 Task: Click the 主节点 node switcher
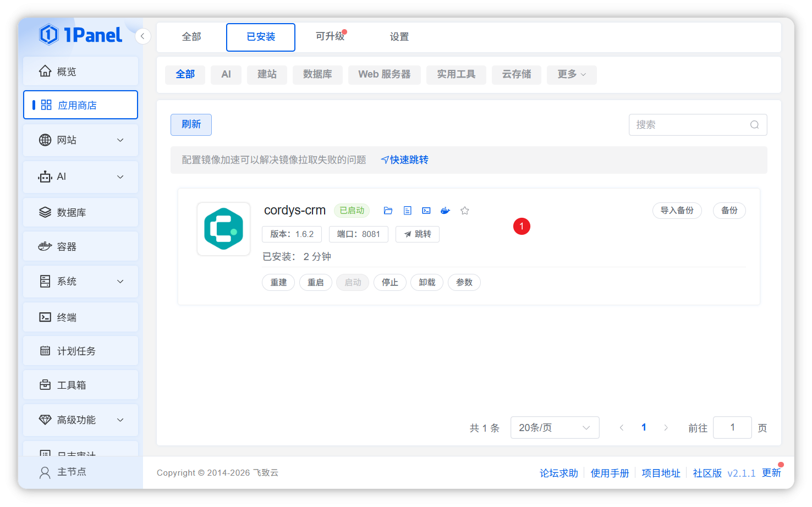tap(63, 472)
